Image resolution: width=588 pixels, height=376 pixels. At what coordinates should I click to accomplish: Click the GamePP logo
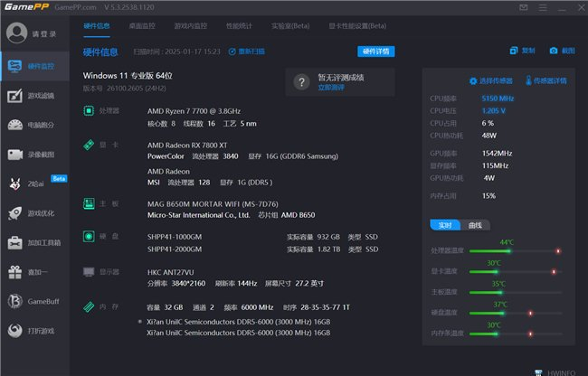click(x=26, y=6)
